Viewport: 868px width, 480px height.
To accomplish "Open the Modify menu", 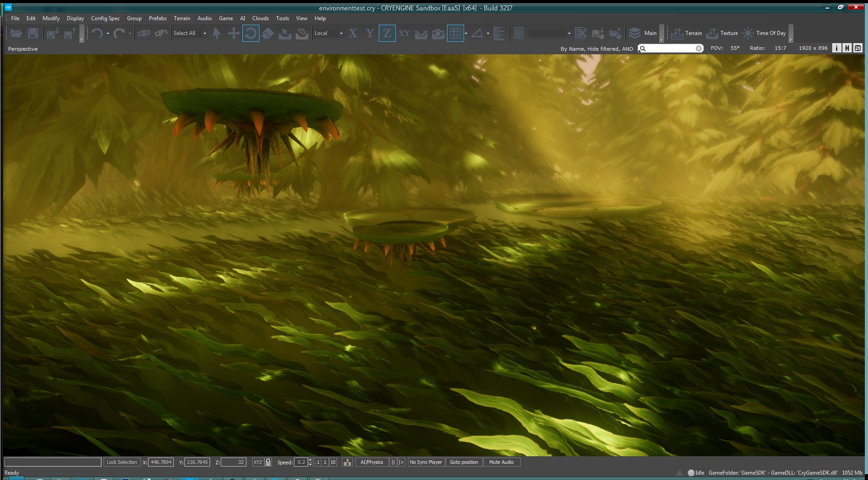I will coord(51,18).
